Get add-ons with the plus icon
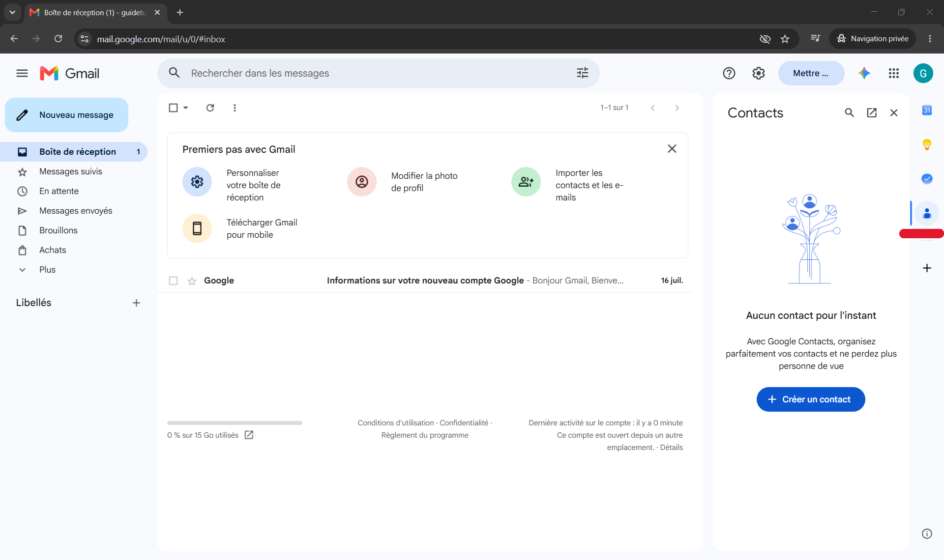The width and height of the screenshot is (944, 560). 927,268
